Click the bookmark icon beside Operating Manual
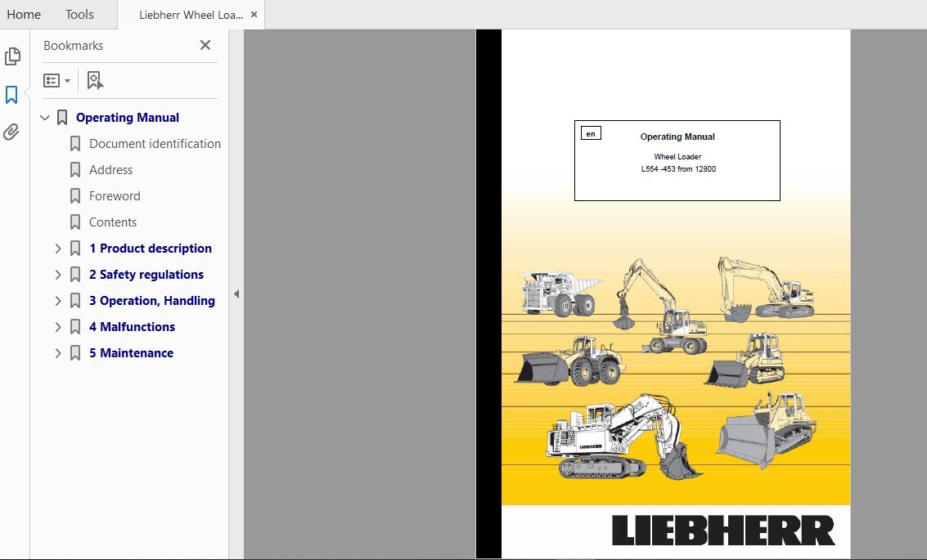927x560 pixels. tap(62, 118)
